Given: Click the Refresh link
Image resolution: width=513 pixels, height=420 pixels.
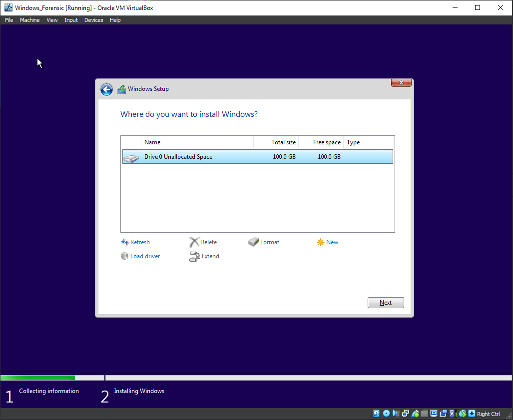Looking at the screenshot, I should click(x=139, y=242).
